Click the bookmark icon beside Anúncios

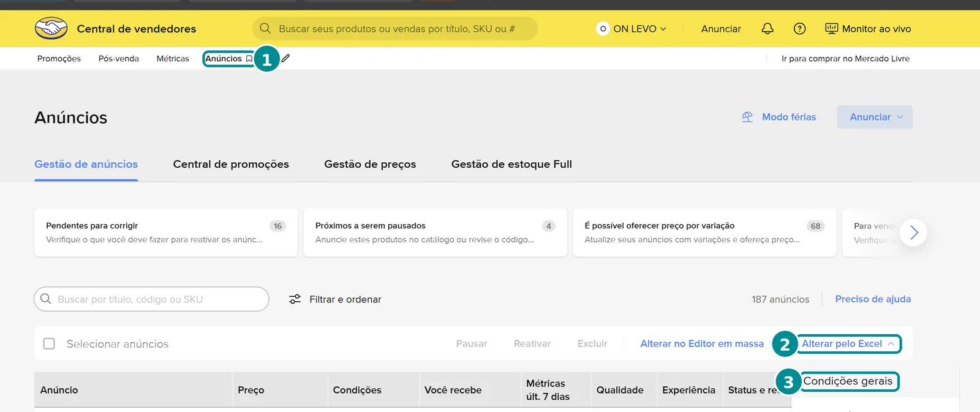(x=249, y=59)
